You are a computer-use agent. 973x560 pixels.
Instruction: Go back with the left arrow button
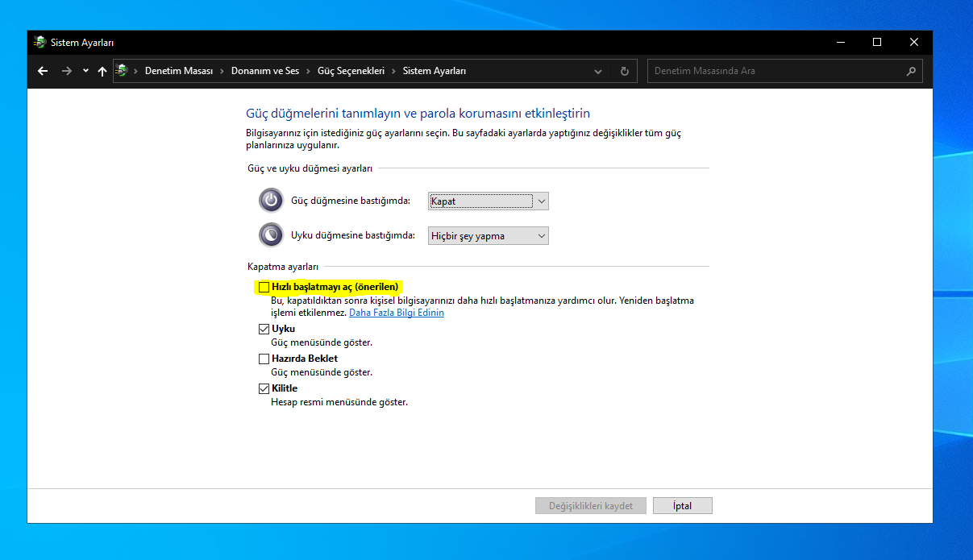pyautogui.click(x=43, y=71)
